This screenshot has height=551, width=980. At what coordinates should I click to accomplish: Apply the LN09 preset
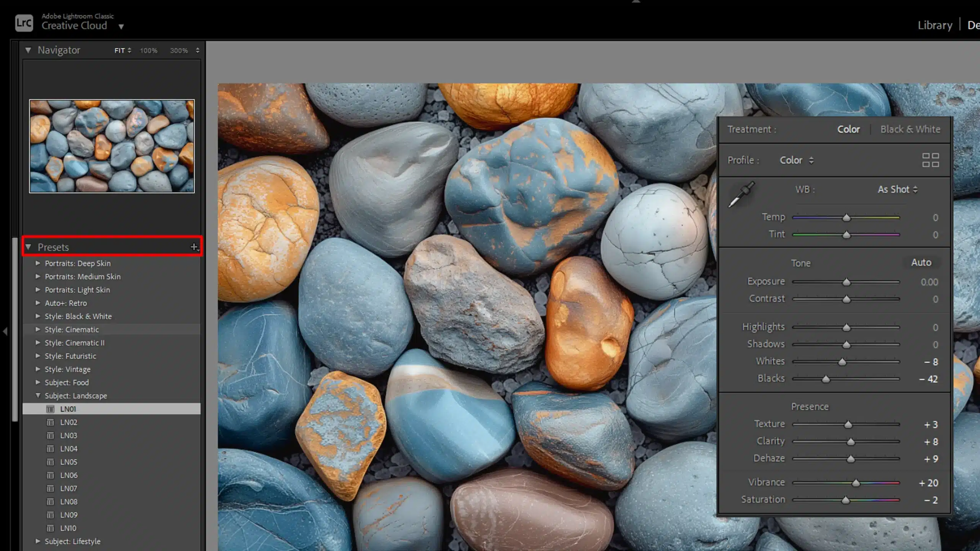(x=111, y=515)
